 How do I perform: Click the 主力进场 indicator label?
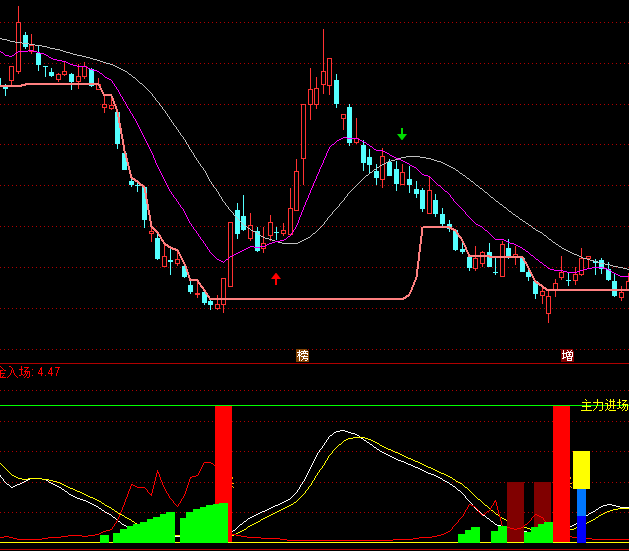click(x=604, y=406)
